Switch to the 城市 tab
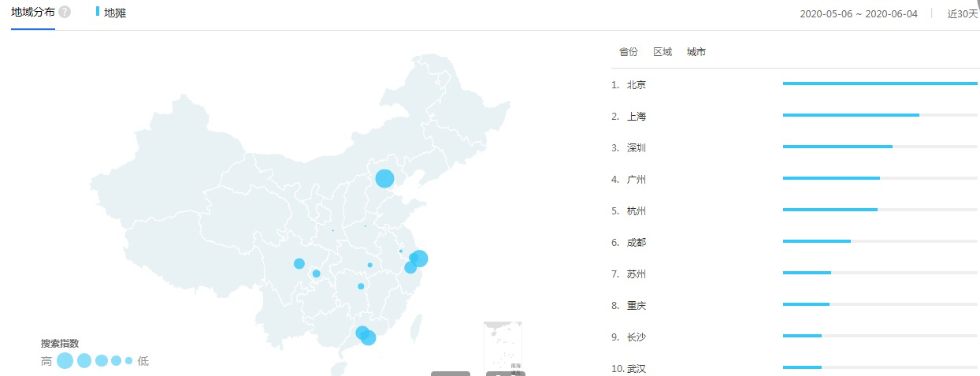Screen dimensions: 980x376 (696, 52)
